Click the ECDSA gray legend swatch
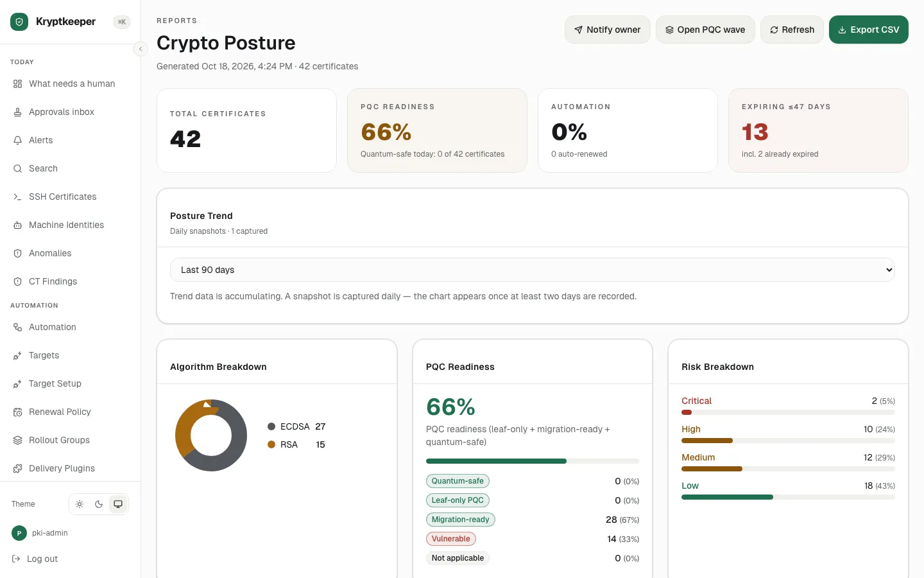The image size is (924, 578). (271, 426)
